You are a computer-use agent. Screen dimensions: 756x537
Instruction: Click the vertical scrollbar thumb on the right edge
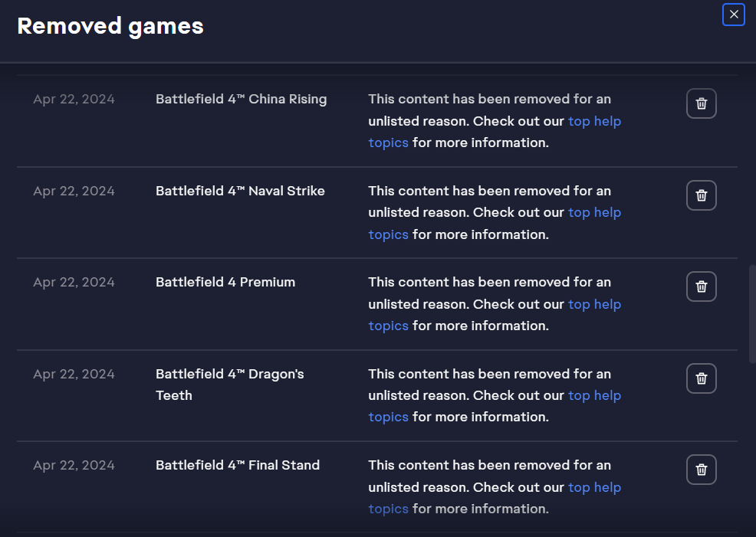click(x=752, y=313)
